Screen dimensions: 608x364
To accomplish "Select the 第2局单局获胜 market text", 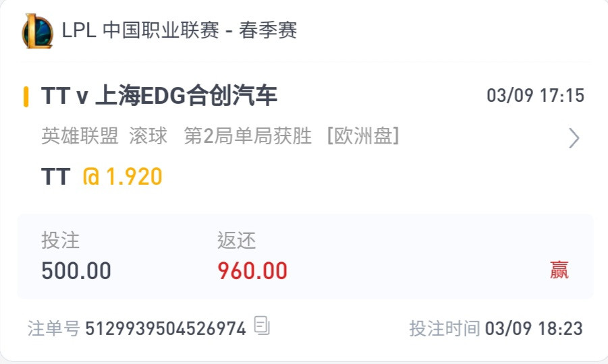I will pyautogui.click(x=248, y=136).
